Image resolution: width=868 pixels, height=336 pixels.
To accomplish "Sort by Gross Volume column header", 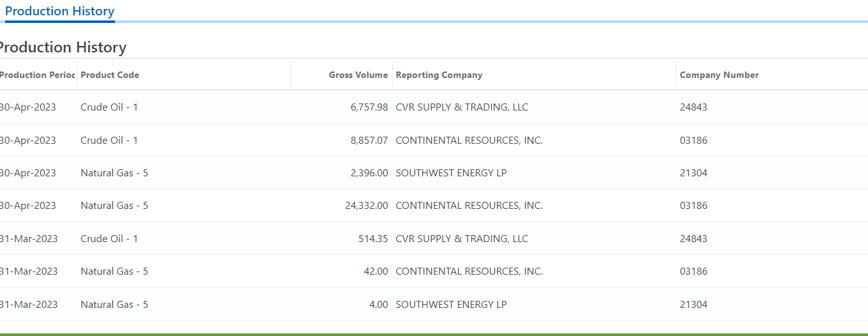I will pos(358,75).
